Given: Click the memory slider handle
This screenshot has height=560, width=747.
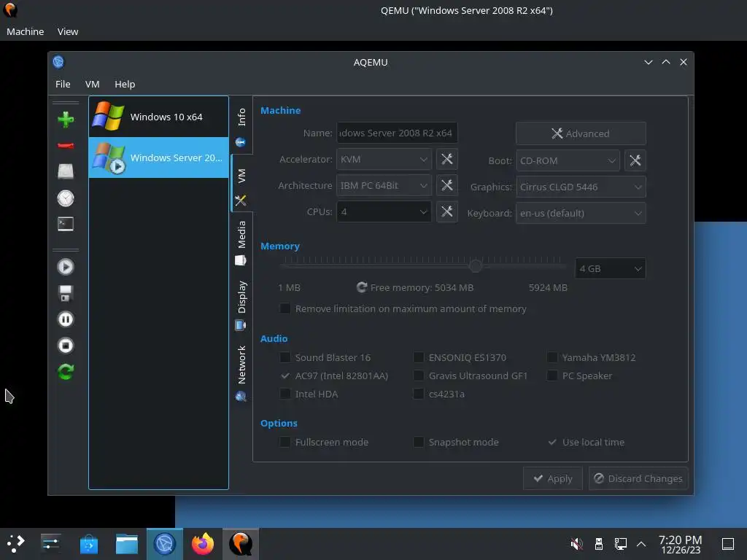Looking at the screenshot, I should tap(476, 265).
